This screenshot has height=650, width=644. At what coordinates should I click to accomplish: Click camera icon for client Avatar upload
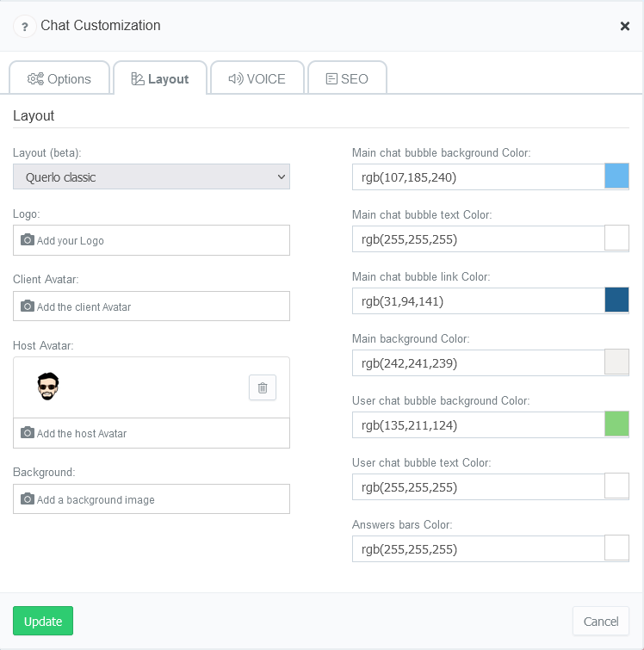pyautogui.click(x=28, y=306)
